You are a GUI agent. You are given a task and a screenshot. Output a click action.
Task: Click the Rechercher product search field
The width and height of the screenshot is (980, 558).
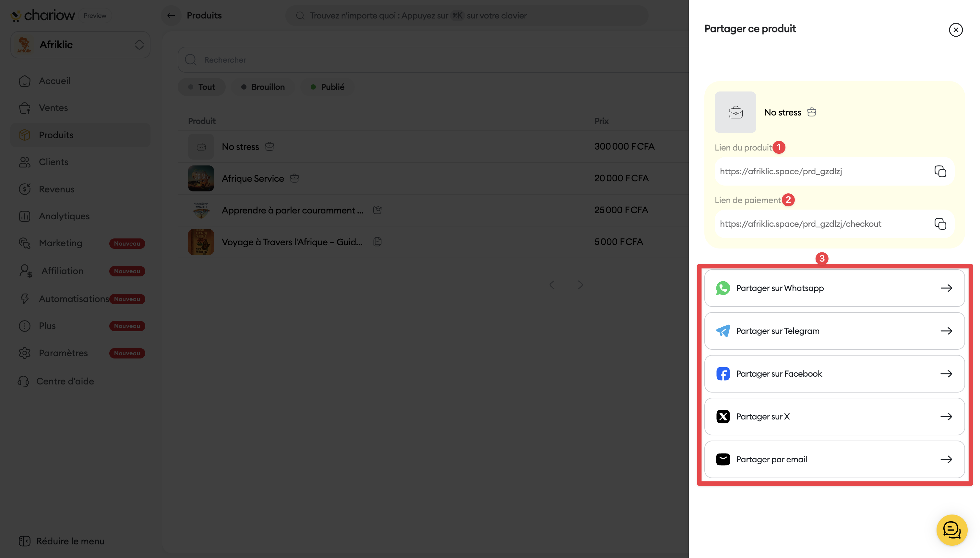tap(421, 60)
